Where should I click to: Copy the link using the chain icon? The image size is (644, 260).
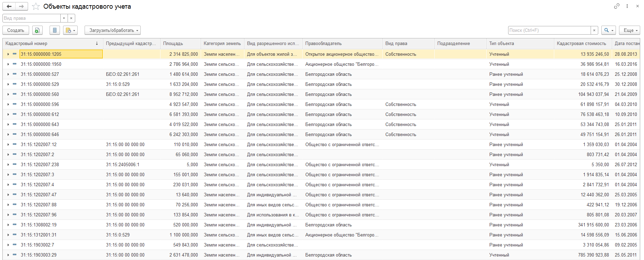click(617, 6)
